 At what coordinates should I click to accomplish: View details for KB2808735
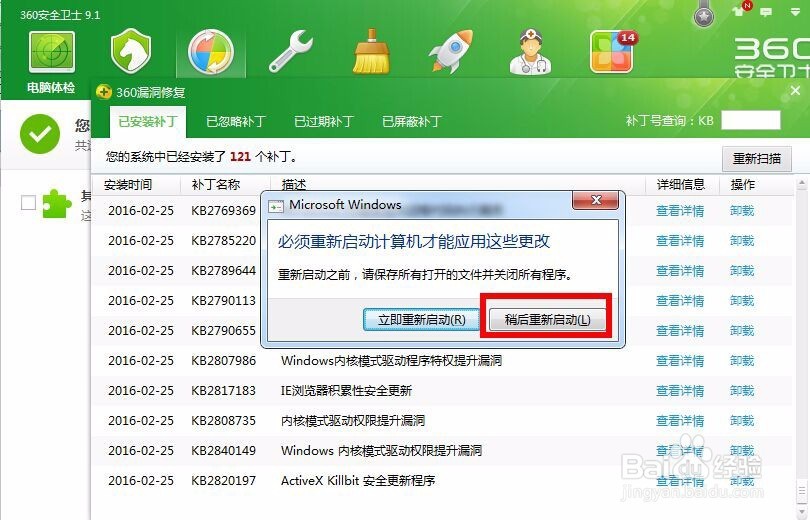680,420
